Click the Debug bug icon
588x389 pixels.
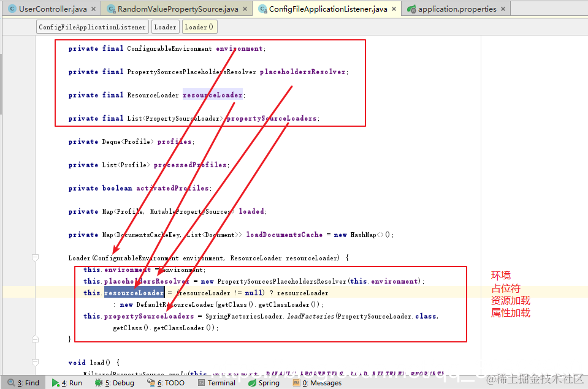click(x=99, y=383)
